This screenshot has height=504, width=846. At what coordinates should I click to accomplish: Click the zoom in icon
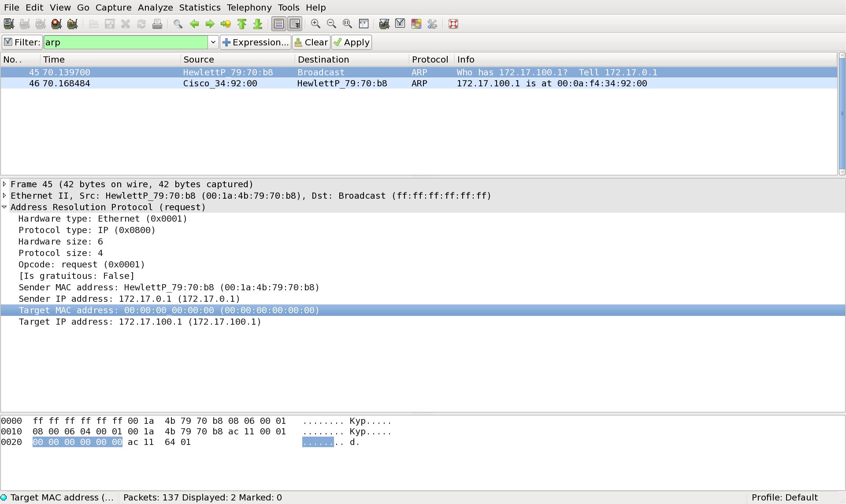click(315, 24)
